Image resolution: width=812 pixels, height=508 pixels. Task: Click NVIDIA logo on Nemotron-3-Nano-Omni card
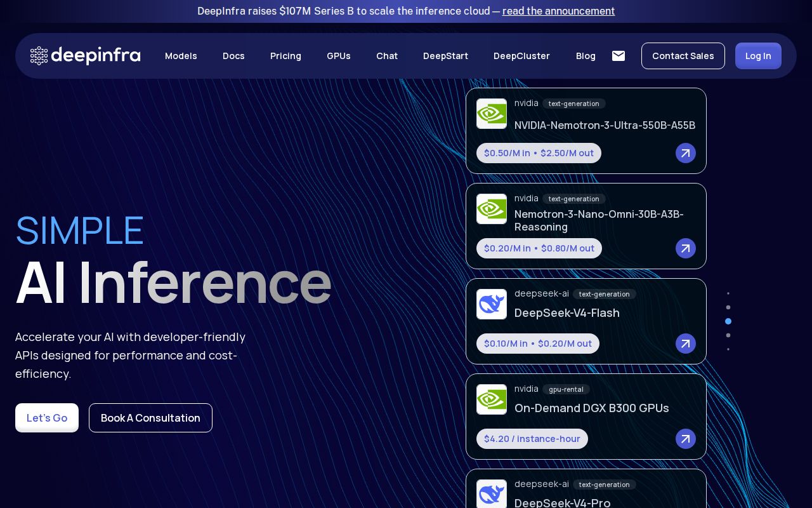pos(492,209)
